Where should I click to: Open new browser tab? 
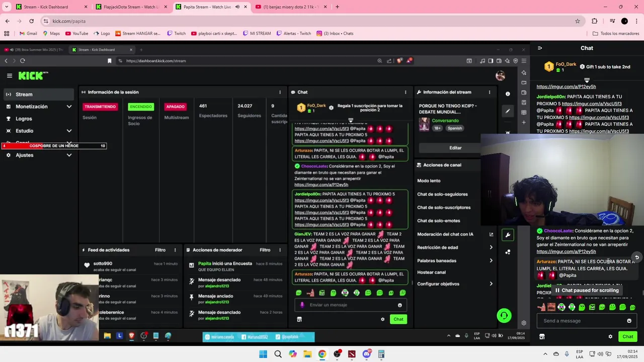(x=337, y=7)
